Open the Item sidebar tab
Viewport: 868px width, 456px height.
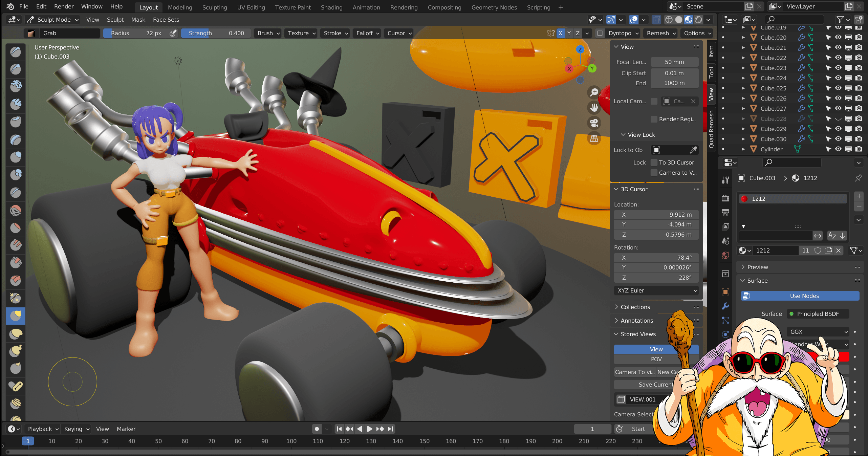[x=711, y=51]
